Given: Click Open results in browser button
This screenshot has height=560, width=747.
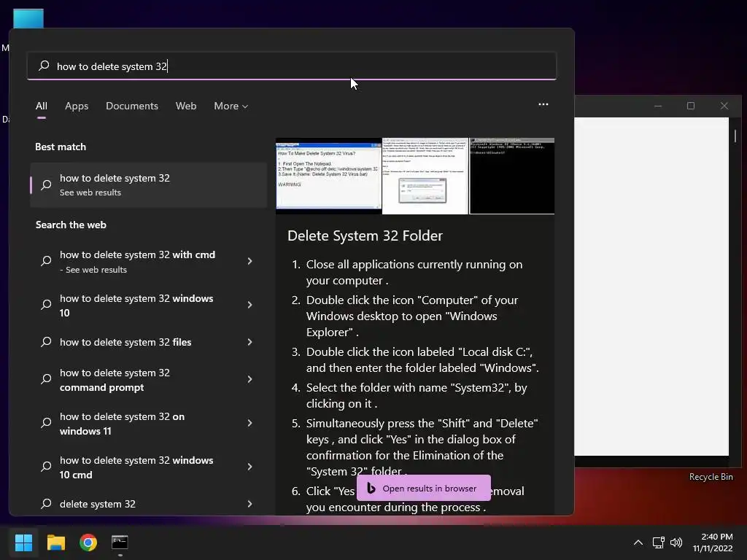Looking at the screenshot, I should pos(424,488).
